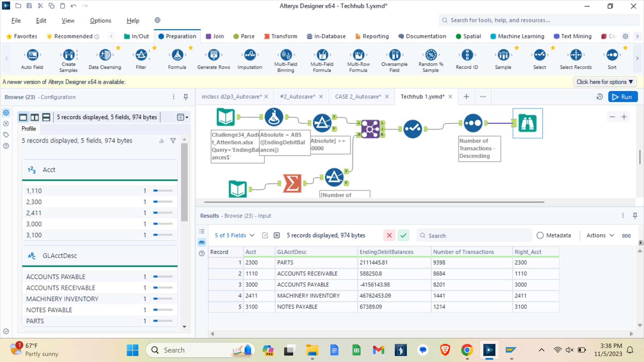This screenshot has height=362, width=644.
Task: Select the Select Records tool
Action: point(576,59)
